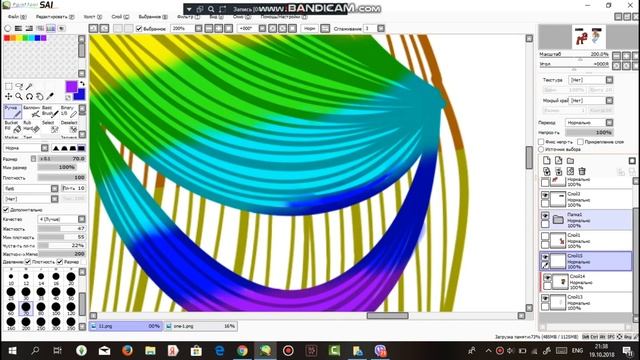The image size is (640, 360).
Task: Choose the Ручка (pen) brush
Action: 12,112
